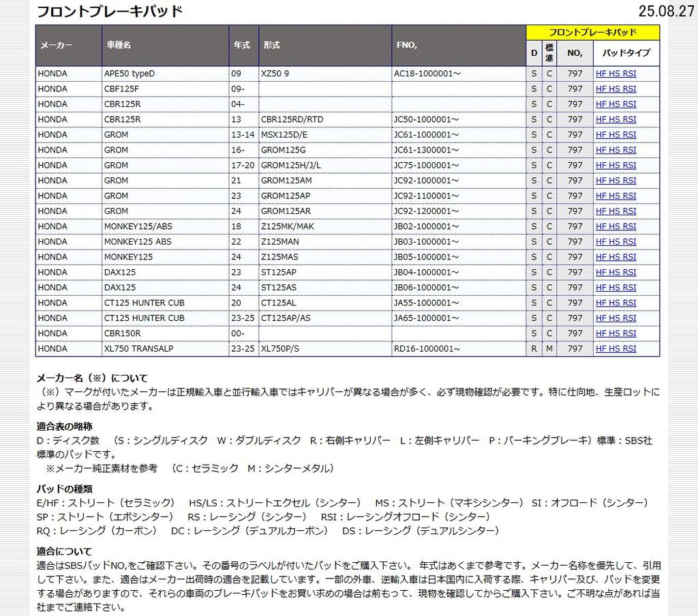Screen dimensions: 698x616
Task: Click the frame number JC75-1000001～ cell
Action: 426,166
